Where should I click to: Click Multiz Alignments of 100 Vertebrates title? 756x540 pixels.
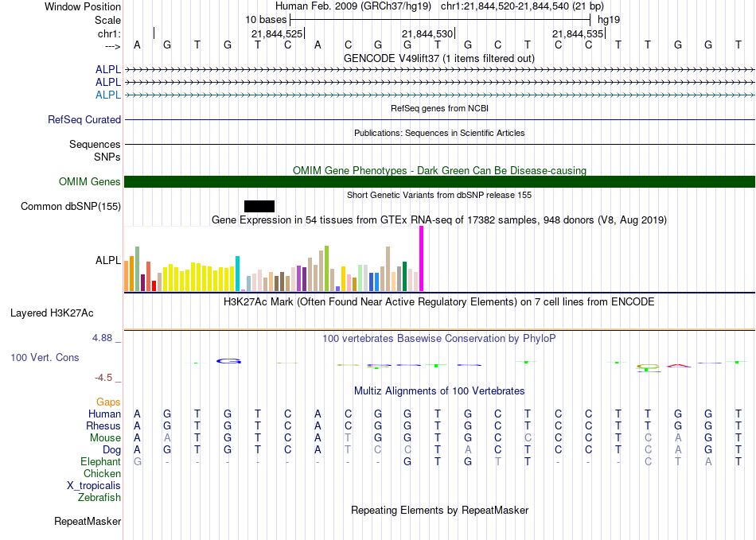[x=439, y=391]
